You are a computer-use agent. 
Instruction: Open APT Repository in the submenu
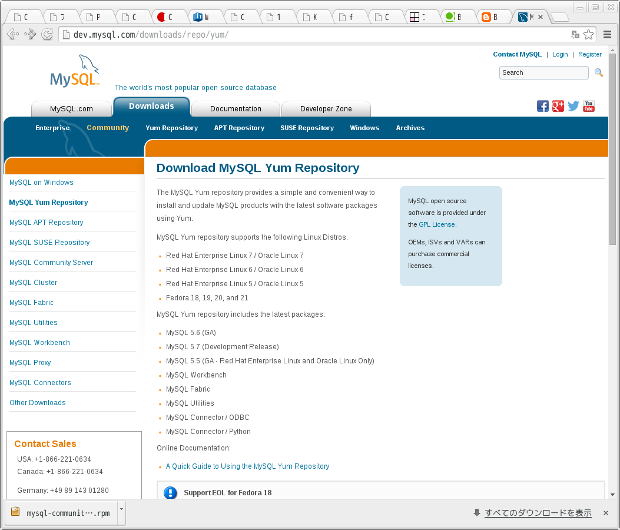coord(239,128)
